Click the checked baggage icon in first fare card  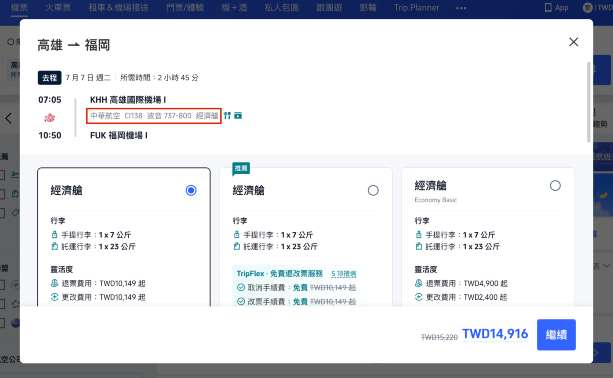tap(54, 246)
